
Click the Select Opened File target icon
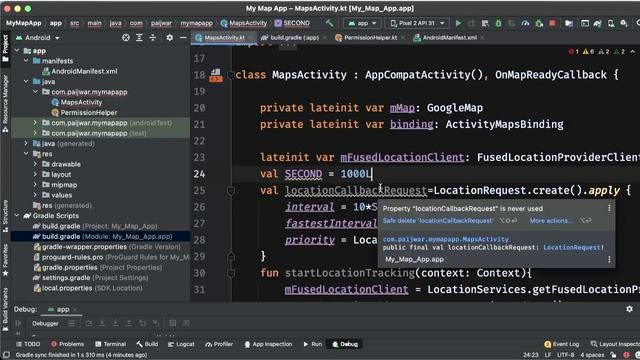pyautogui.click(x=126, y=38)
